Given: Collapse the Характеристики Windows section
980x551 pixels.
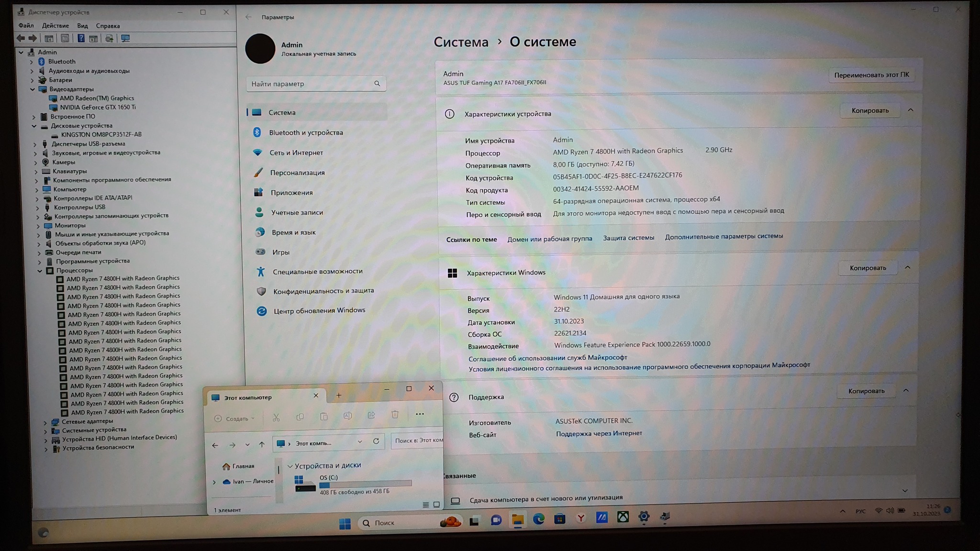Looking at the screenshot, I should point(907,267).
